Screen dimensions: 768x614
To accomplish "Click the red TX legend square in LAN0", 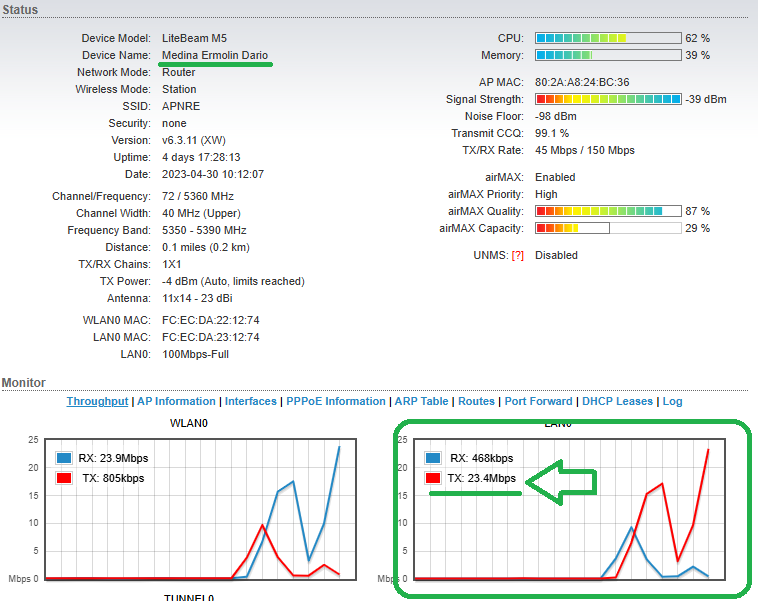I will 433,478.
